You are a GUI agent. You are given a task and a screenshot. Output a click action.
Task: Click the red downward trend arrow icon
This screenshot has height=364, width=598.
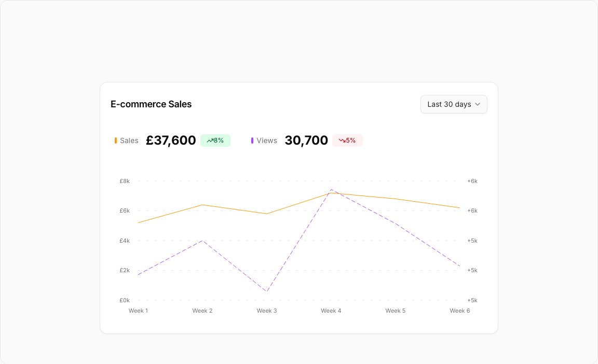point(342,141)
